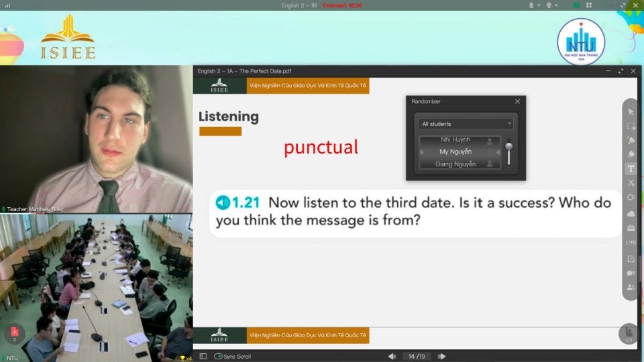Open microphone options dropdown arrow

point(539,6)
